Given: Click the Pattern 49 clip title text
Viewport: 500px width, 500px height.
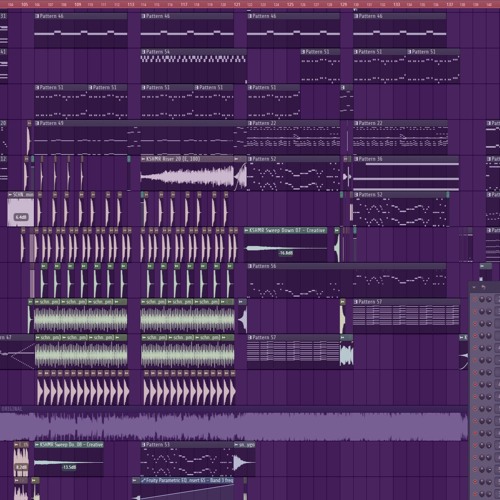Looking at the screenshot, I should point(52,123).
